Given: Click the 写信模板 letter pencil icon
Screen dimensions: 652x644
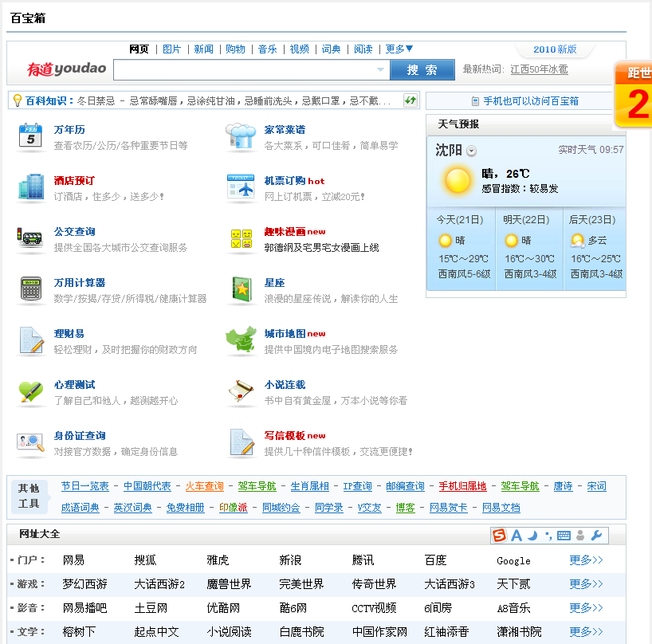Looking at the screenshot, I should pos(242,442).
